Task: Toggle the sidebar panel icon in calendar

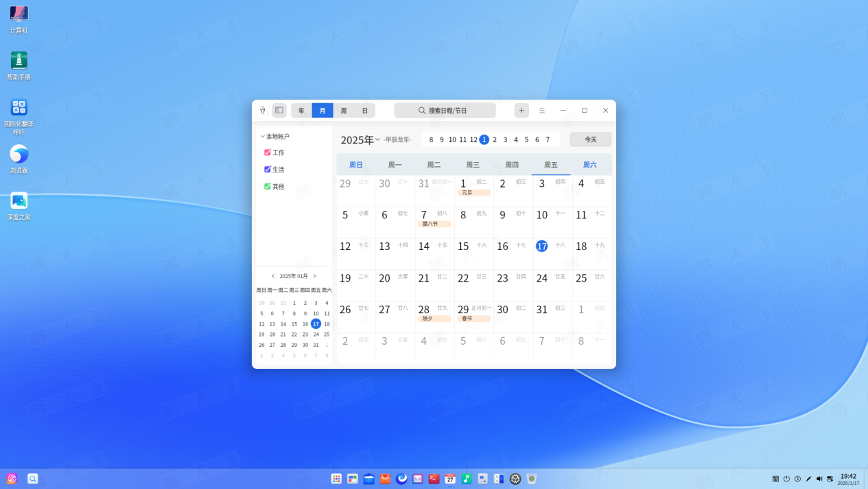Action: point(279,111)
